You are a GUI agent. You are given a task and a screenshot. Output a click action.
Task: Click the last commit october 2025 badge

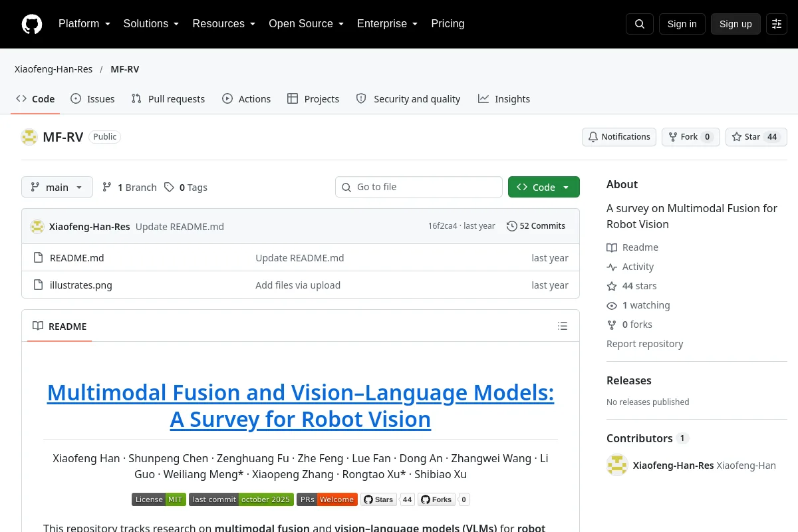click(x=241, y=499)
